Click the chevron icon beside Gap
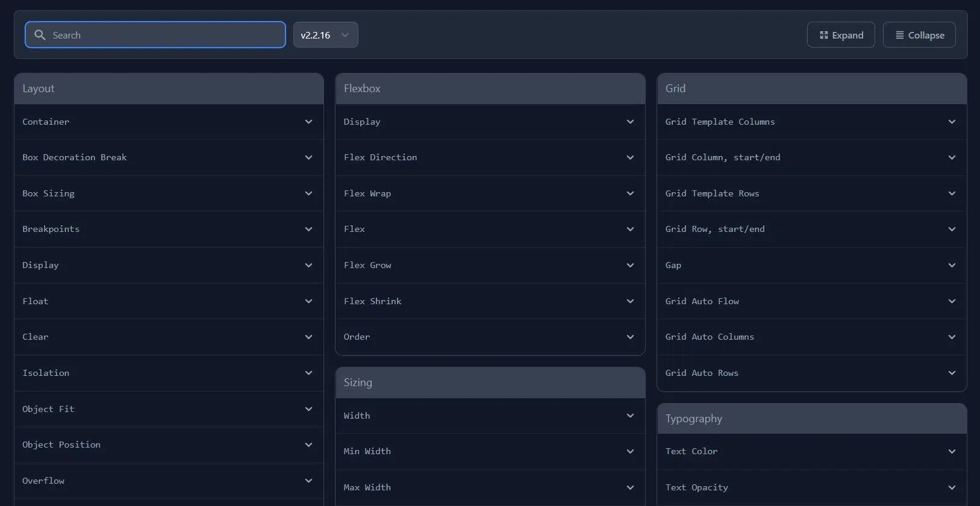The width and height of the screenshot is (980, 506). pos(952,265)
